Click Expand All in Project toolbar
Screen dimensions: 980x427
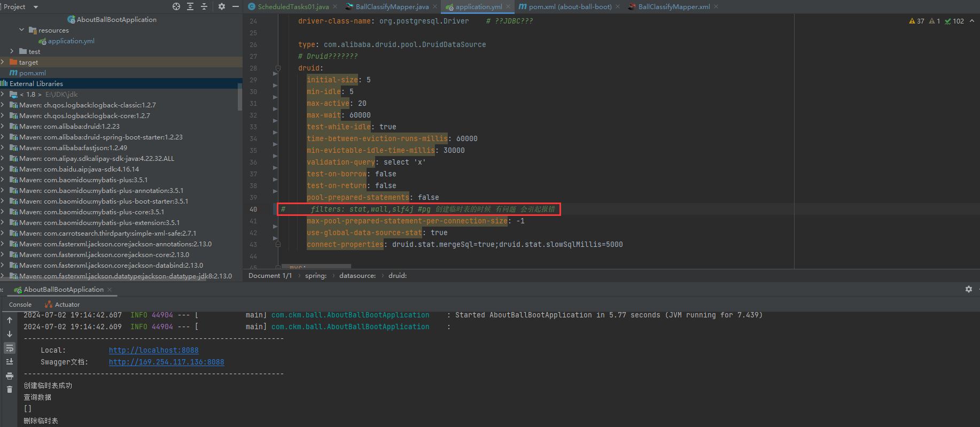pos(190,6)
